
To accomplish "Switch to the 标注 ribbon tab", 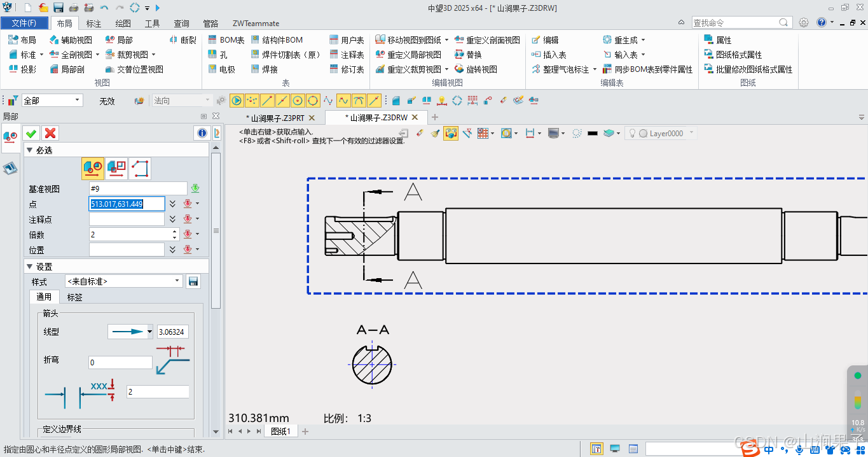I will (93, 24).
